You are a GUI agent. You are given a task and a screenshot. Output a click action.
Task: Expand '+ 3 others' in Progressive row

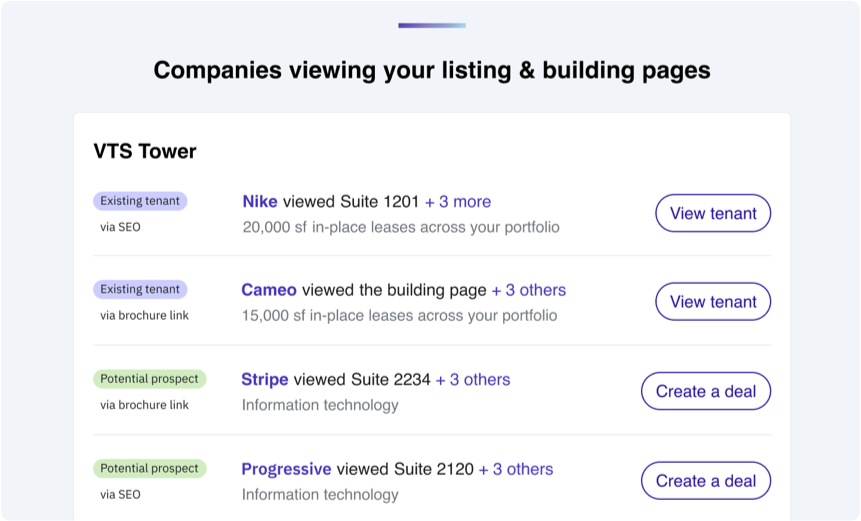(516, 469)
